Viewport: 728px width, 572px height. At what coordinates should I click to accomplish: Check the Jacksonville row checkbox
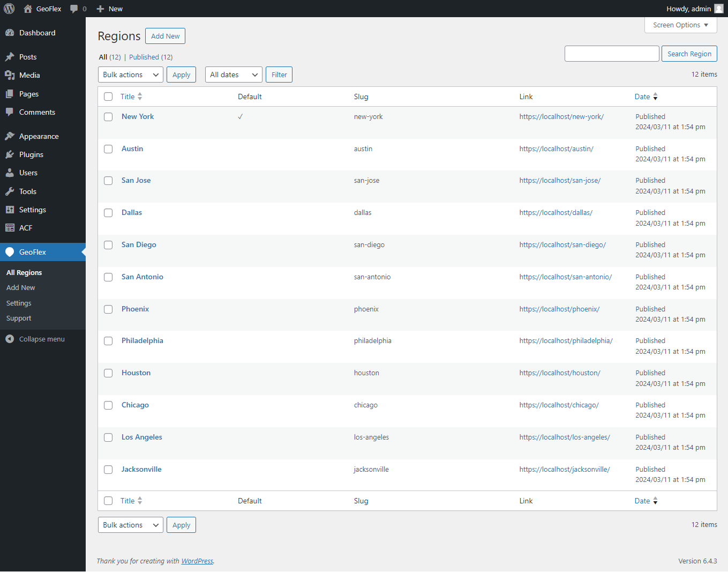[x=108, y=470]
